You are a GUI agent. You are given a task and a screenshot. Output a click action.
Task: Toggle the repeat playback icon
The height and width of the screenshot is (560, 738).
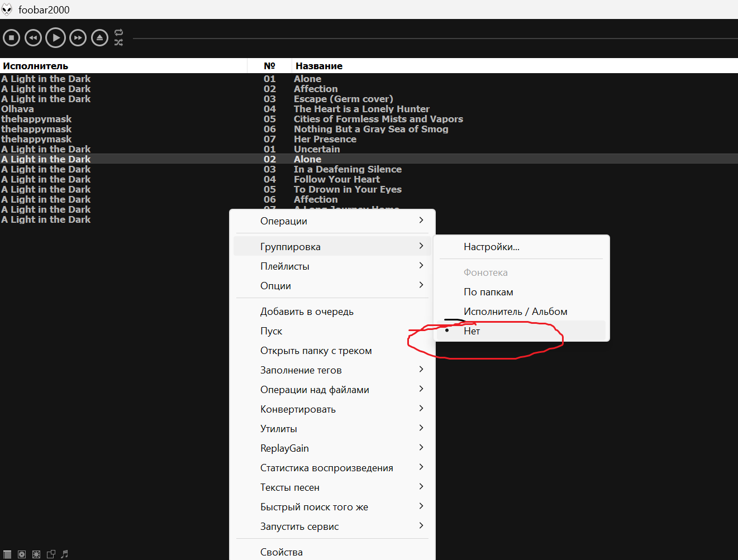tap(118, 32)
